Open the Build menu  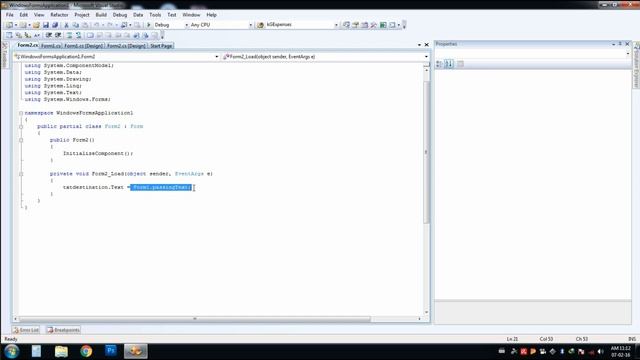101,15
